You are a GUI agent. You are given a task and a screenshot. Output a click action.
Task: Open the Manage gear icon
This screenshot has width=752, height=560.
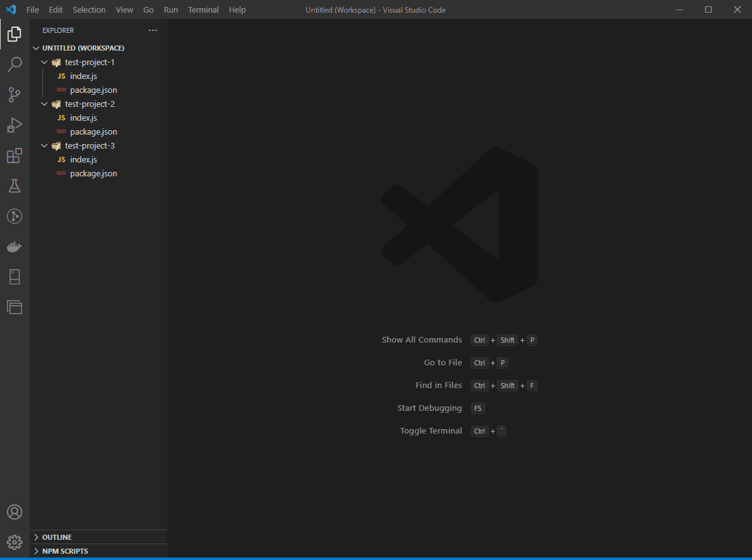click(15, 542)
